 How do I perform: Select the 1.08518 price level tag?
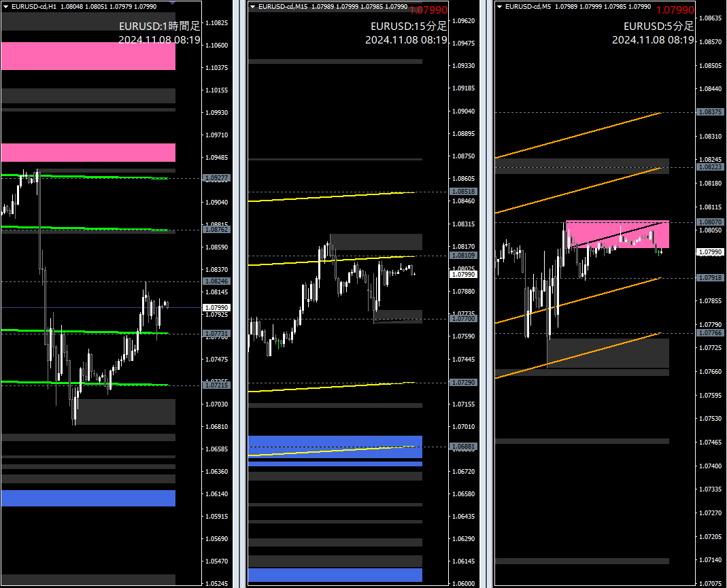463,192
